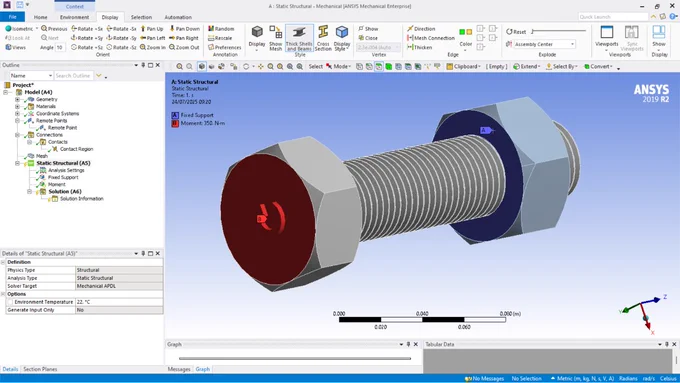Click Zoom Out in Orient group

184,47
